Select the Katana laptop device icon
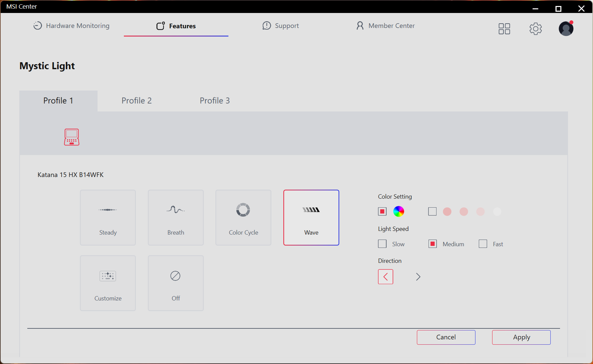The height and width of the screenshot is (364, 593). pyautogui.click(x=72, y=137)
